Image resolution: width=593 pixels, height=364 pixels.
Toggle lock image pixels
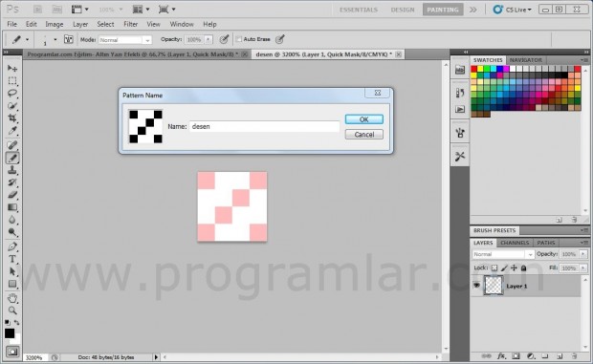click(x=504, y=268)
